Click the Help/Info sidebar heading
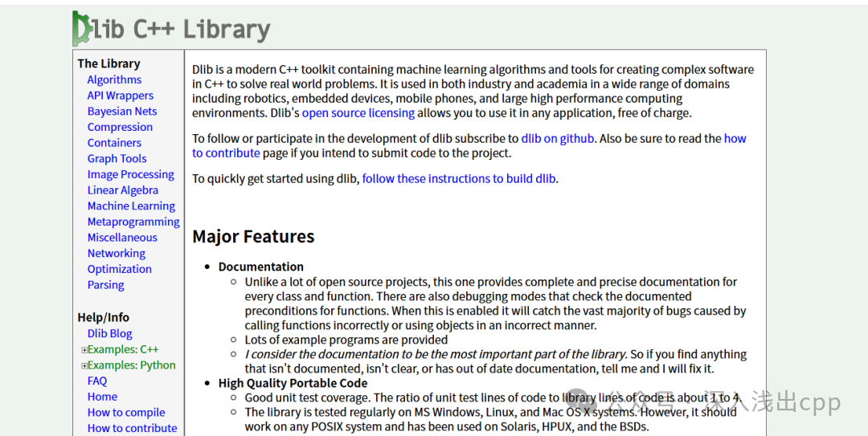Screen dimensions: 868x436 pyautogui.click(x=103, y=318)
